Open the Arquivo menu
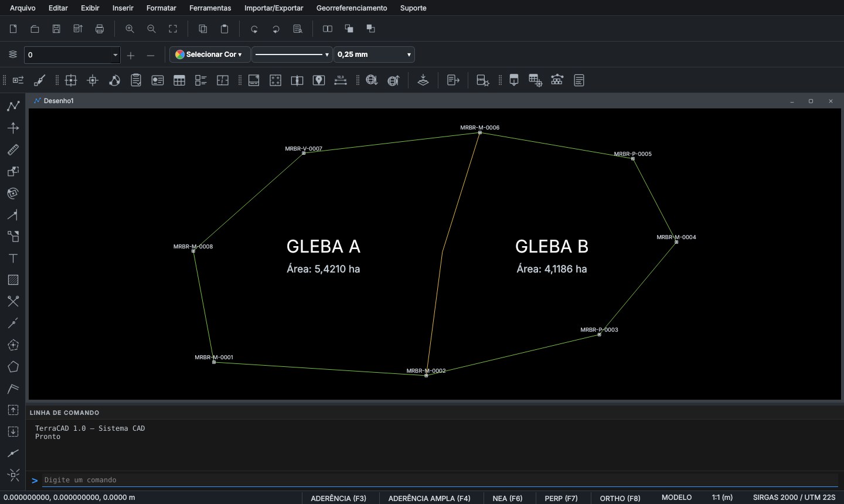844x504 pixels. [23, 8]
